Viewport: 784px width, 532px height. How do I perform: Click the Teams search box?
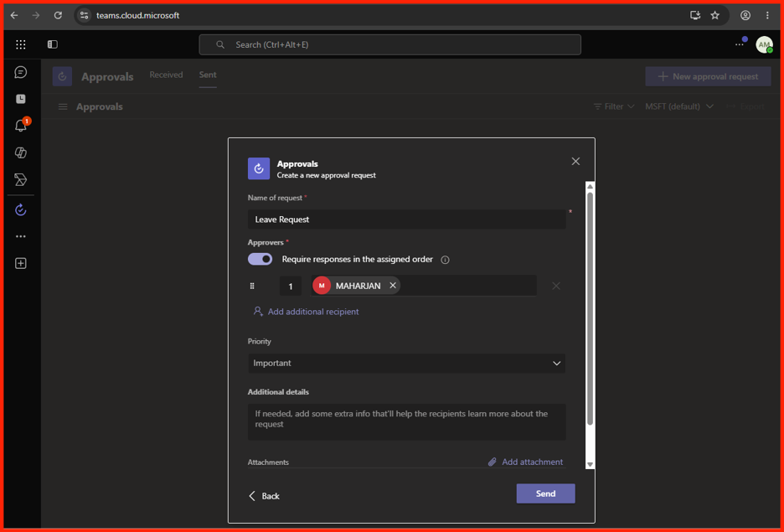click(390, 44)
